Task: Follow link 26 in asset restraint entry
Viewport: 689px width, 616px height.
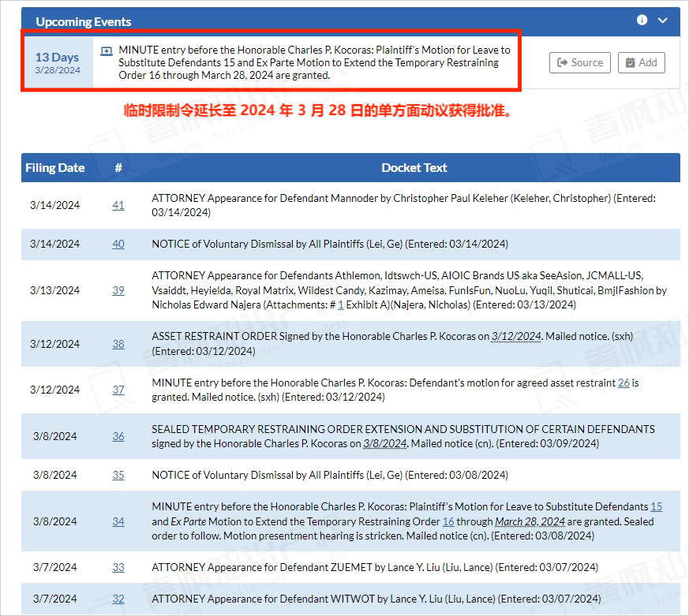Action: (623, 383)
